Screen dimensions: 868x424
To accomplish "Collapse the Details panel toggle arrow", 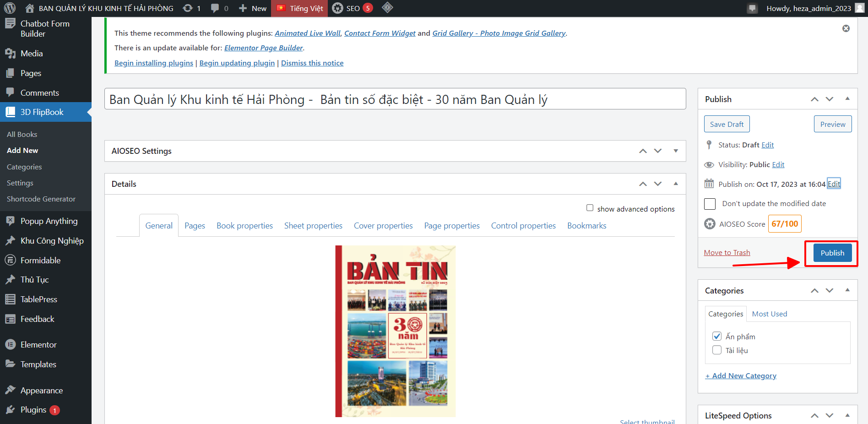I will click(x=676, y=184).
